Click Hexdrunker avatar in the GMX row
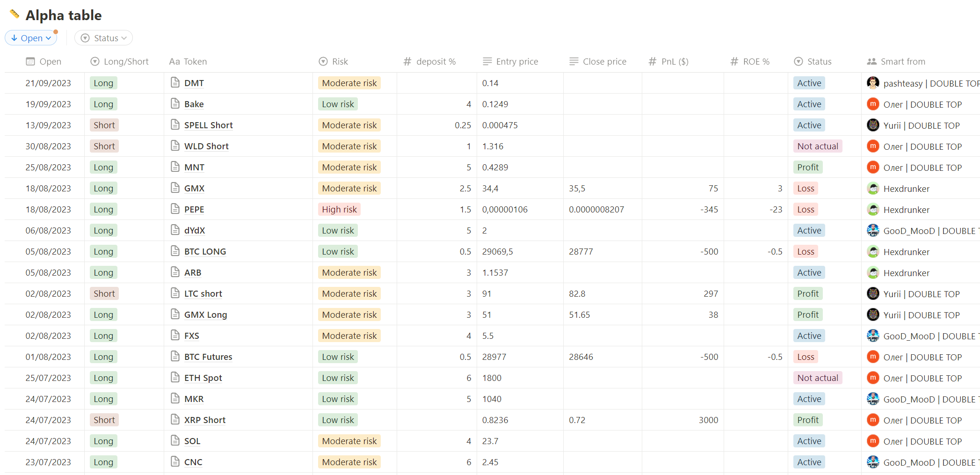This screenshot has height=475, width=980. (x=872, y=189)
